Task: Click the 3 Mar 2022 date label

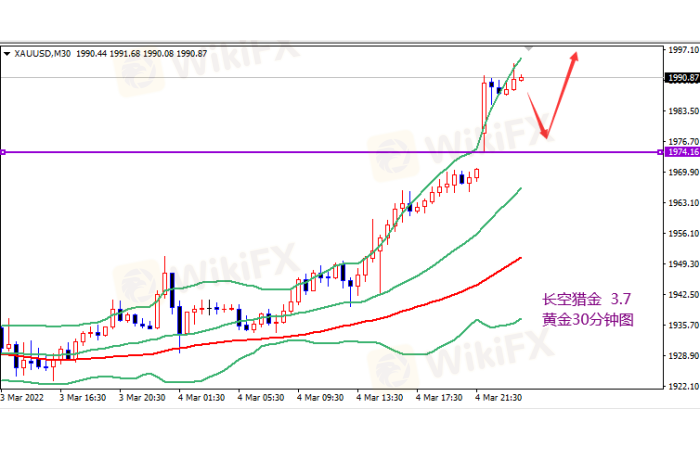Action: pos(23,397)
